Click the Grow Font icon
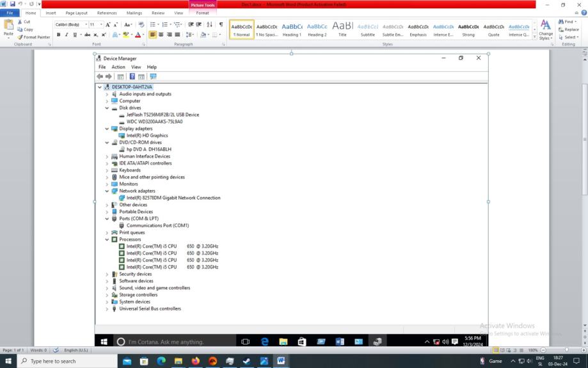The height and width of the screenshot is (368, 588). point(107,24)
